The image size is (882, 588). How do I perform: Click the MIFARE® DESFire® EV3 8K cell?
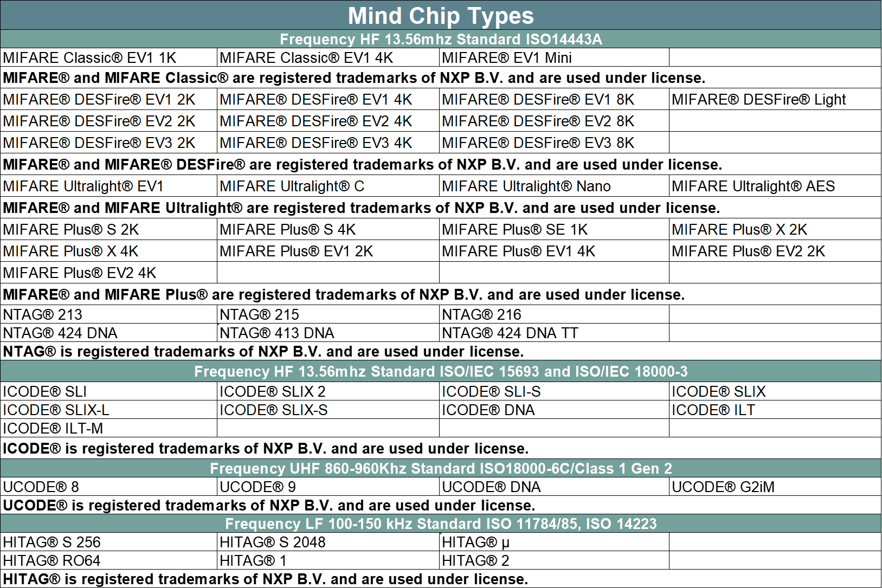pos(554,143)
